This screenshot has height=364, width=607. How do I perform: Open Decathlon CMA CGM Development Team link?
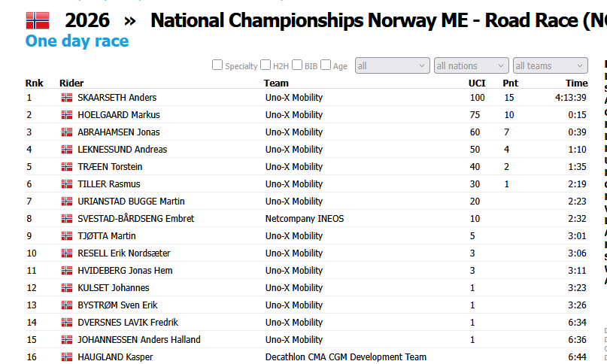click(x=346, y=357)
